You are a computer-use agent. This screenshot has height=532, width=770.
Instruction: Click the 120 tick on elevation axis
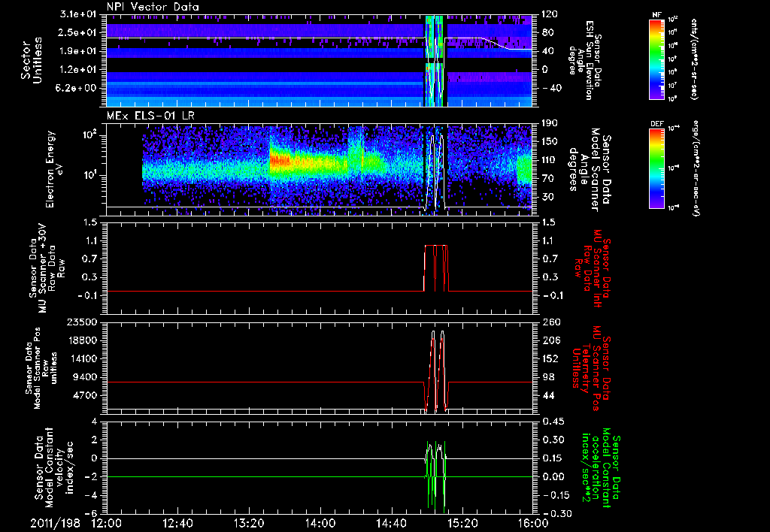[x=549, y=14]
